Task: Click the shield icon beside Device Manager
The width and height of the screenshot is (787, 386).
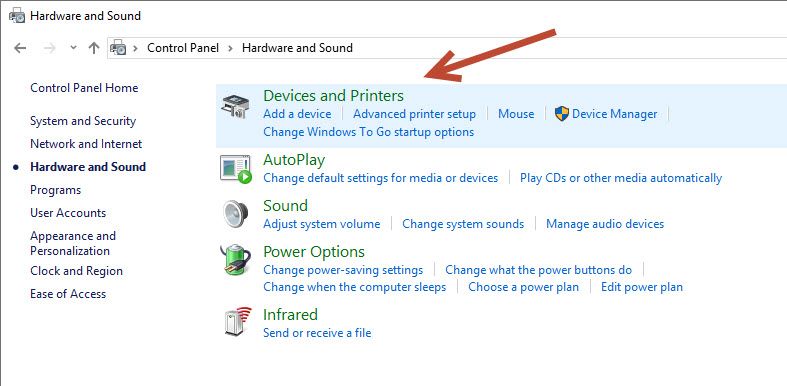Action: 562,114
